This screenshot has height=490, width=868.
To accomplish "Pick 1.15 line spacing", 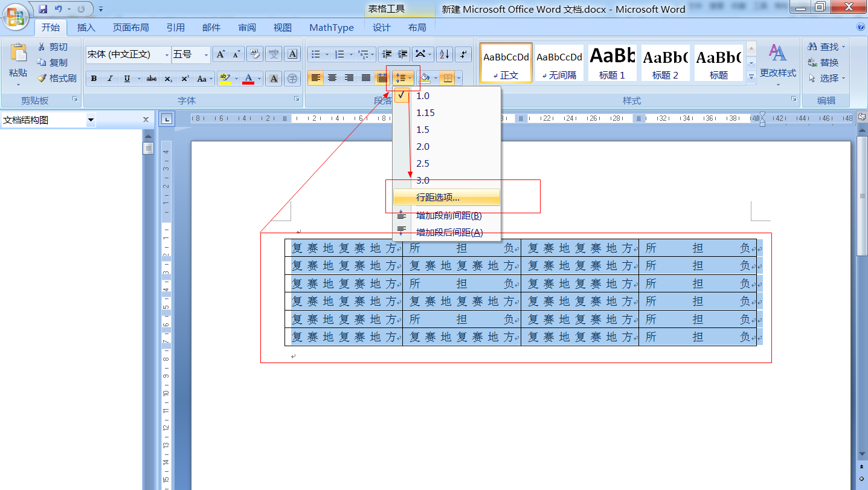I will [425, 113].
